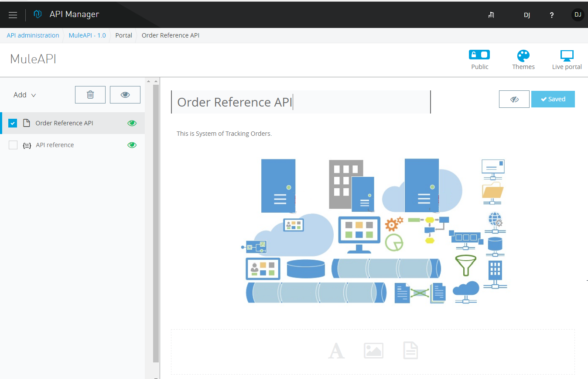Toggle the green eye next to API reference

(x=132, y=145)
